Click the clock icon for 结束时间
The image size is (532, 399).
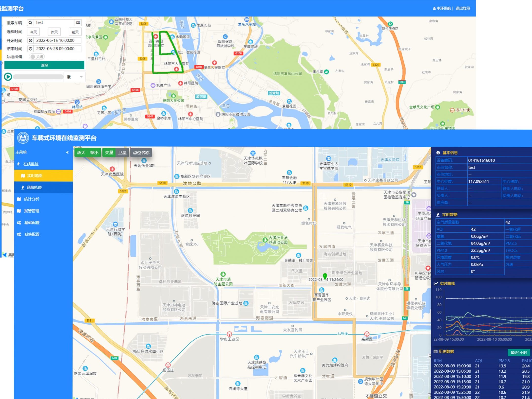click(x=31, y=49)
